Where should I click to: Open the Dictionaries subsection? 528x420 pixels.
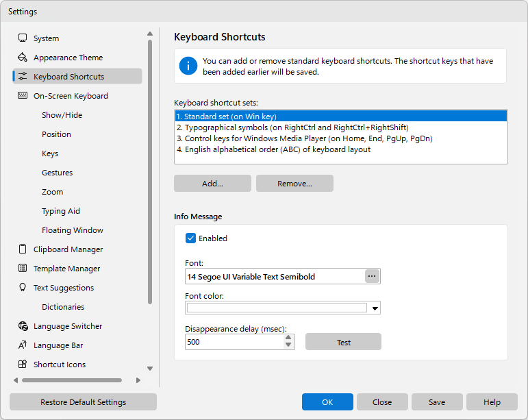[63, 307]
